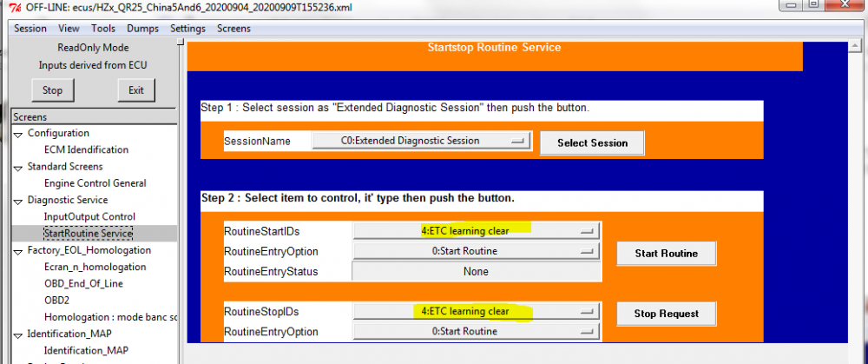The height and width of the screenshot is (364, 868).
Task: Select ECM Idendification in Screens tree
Action: (86, 149)
